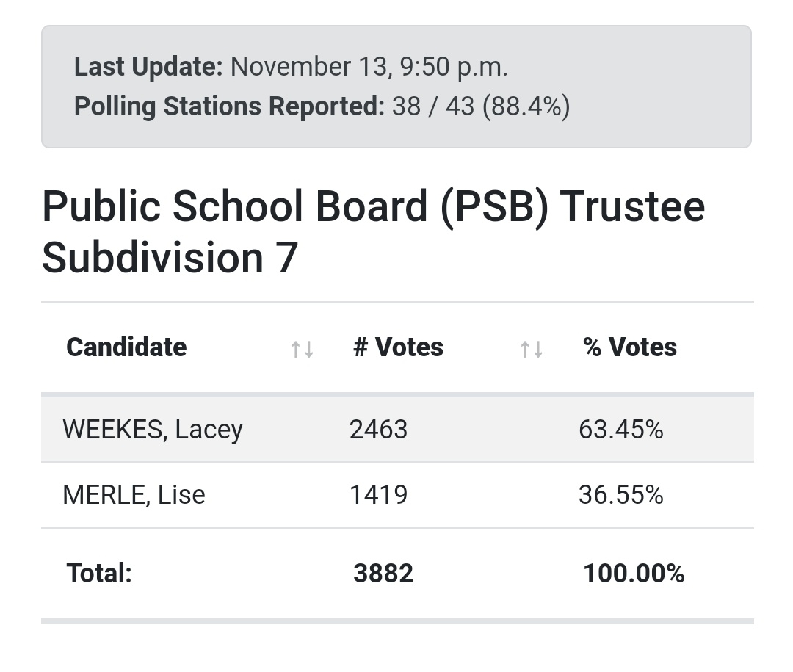Click the November 13, 9:50 p.m. timestamp
This screenshot has width=793, height=672.
[369, 67]
